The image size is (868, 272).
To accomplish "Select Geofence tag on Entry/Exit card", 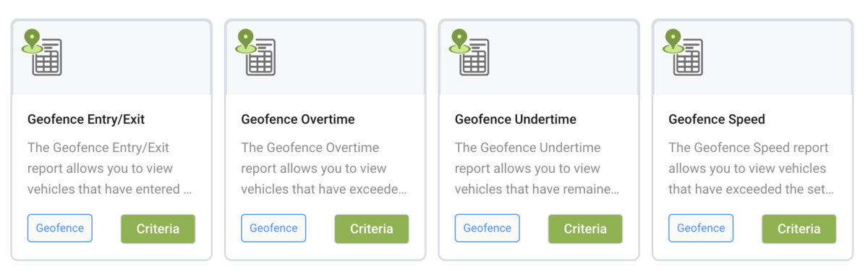I will [x=60, y=228].
